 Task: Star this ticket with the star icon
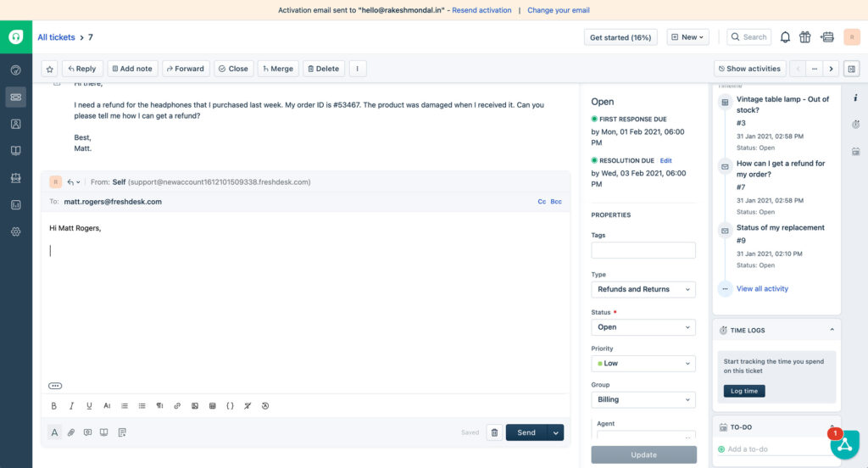pyautogui.click(x=50, y=69)
